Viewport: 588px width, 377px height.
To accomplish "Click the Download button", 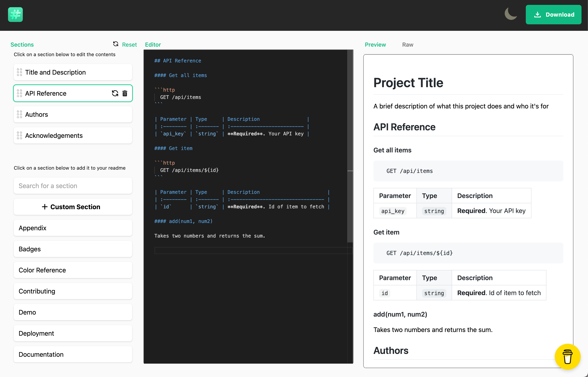I will tap(553, 15).
